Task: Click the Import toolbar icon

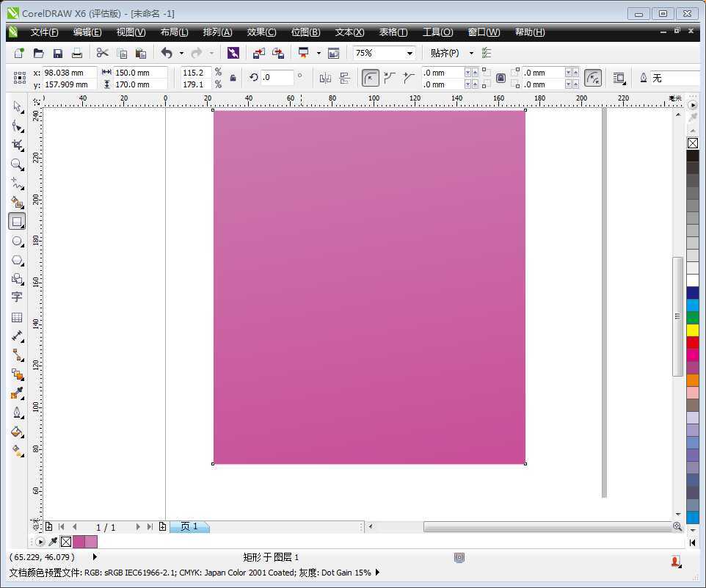Action: pos(259,52)
